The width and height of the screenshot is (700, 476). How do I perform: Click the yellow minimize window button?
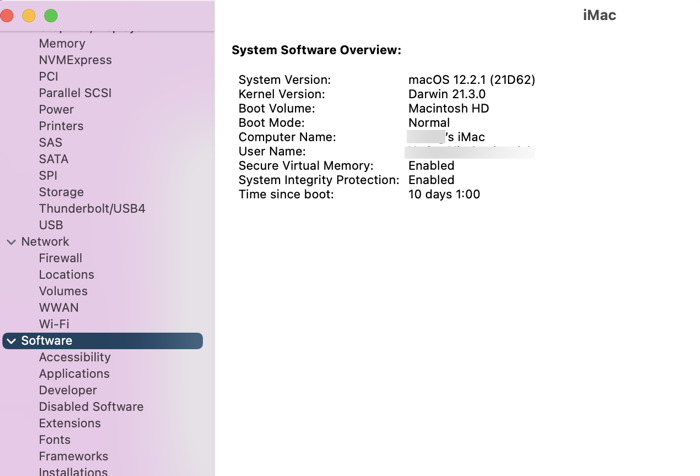click(x=29, y=16)
